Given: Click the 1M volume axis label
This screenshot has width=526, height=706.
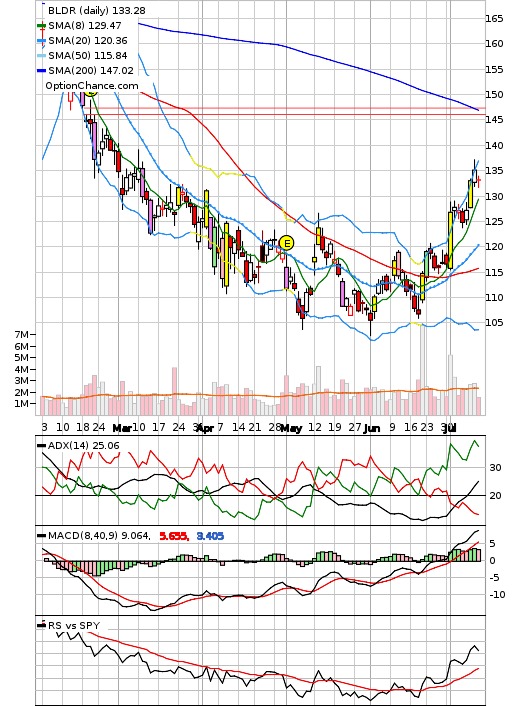Looking at the screenshot, I should point(22,403).
